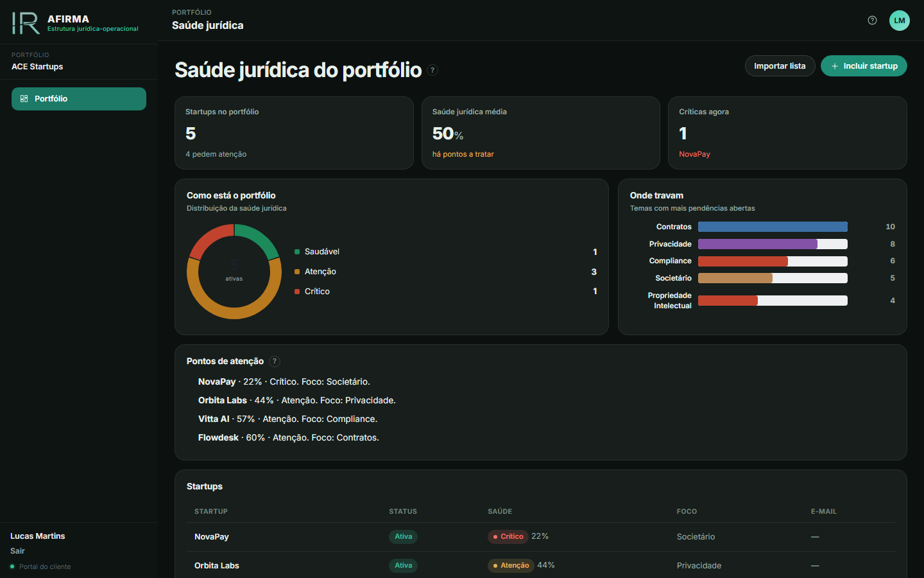This screenshot has width=924, height=578.
Task: Open the Orbita Labs row in Startups table
Action: pos(541,565)
